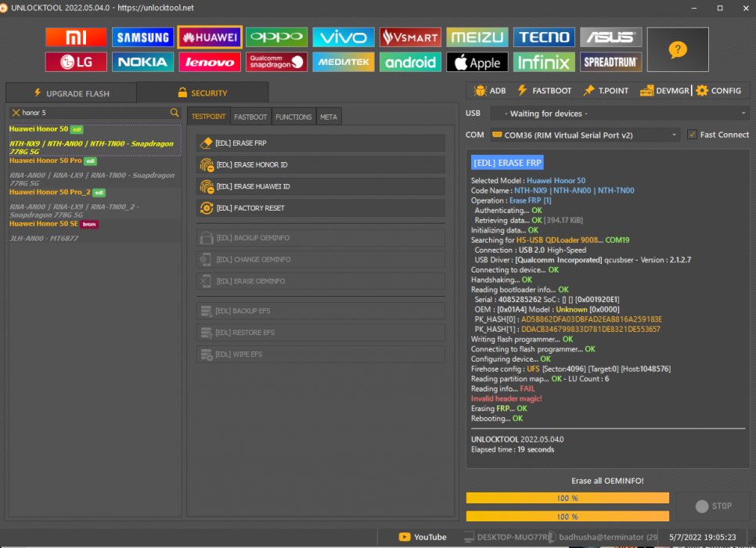Switch to the SECURITY tab
The image size is (756, 548).
203,92
